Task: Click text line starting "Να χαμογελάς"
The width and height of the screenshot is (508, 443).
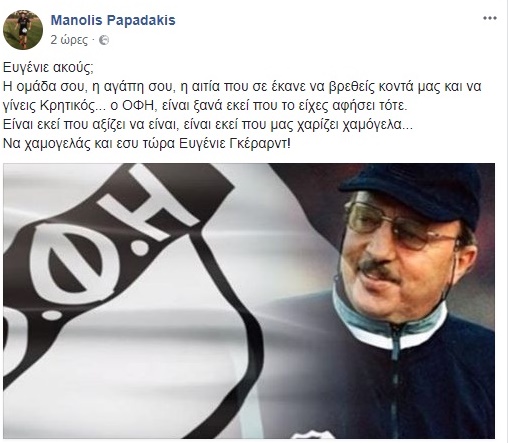Action: point(147,144)
